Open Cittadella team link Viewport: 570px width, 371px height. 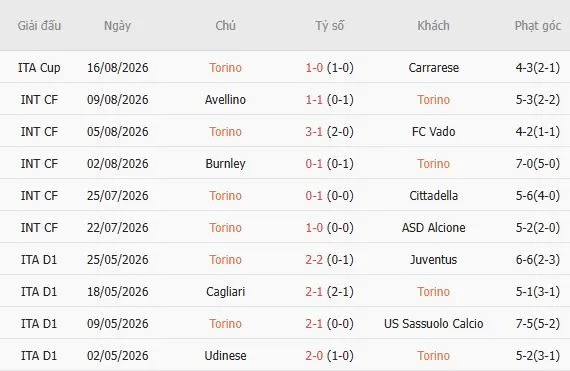[433, 195]
